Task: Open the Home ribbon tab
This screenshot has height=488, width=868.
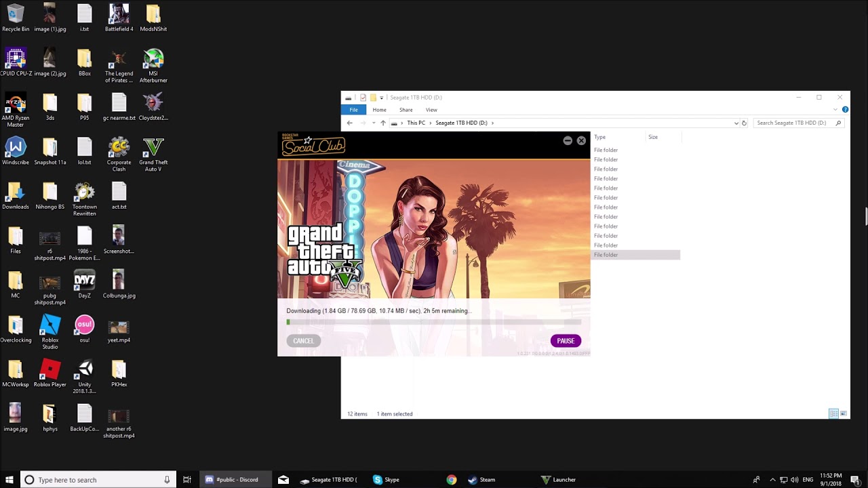Action: 379,110
